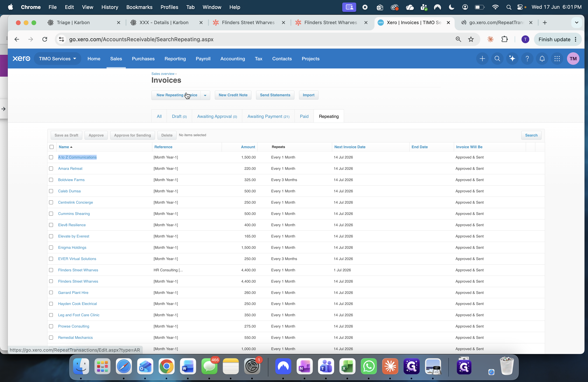Click the 1,500.00 amount for Enigma Holdings
Image resolution: width=588 pixels, height=382 pixels.
(248, 248)
